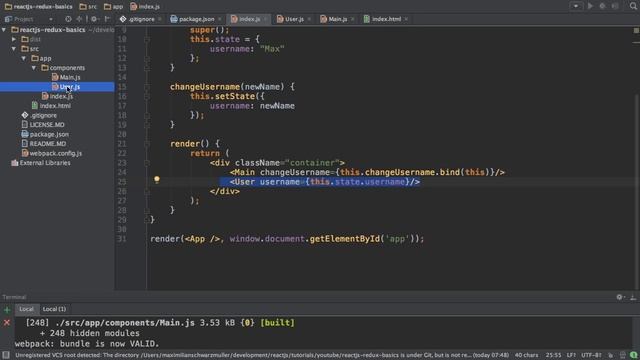The image size is (640, 360).
Task: Click the inspection indicator at editor top right
Action: tap(636, 30)
